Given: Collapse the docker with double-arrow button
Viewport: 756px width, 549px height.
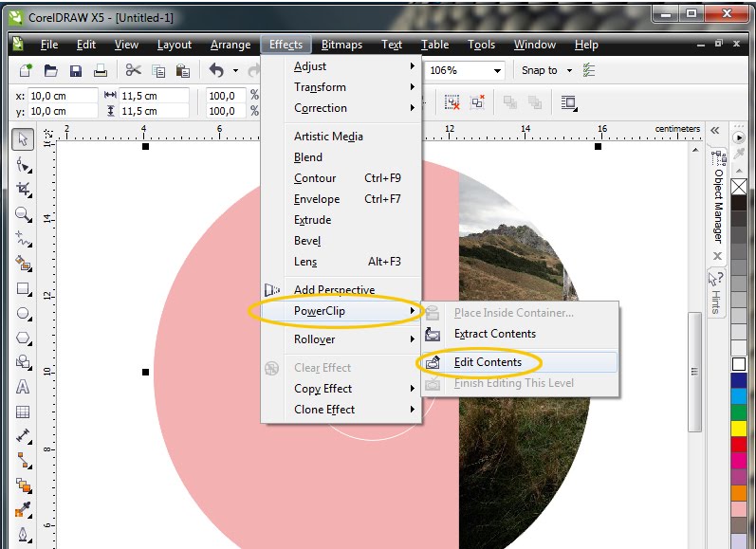Looking at the screenshot, I should pos(714,130).
